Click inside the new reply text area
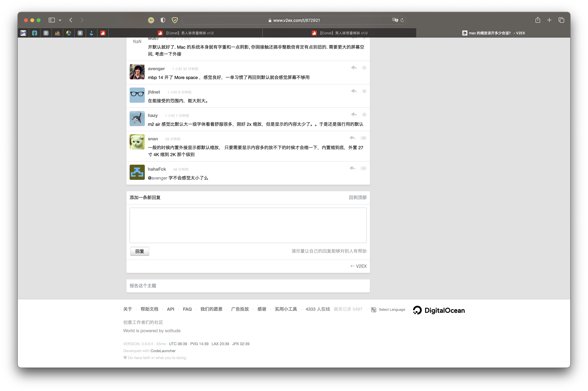This screenshot has height=391, width=588. coord(248,225)
